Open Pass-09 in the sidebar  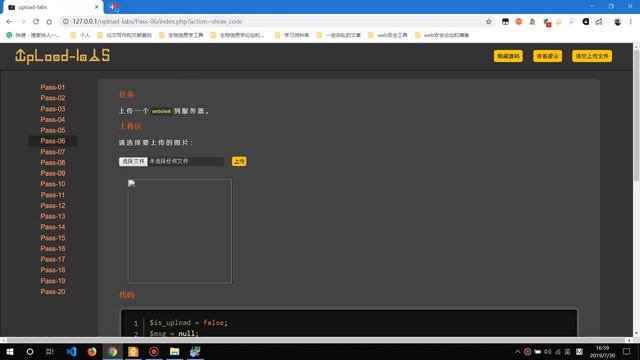pyautogui.click(x=53, y=173)
